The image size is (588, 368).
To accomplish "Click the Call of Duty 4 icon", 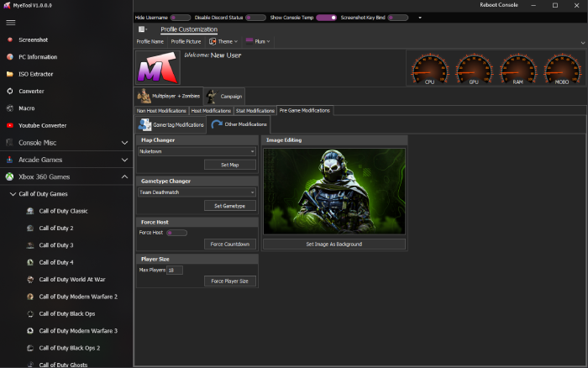I will point(30,262).
